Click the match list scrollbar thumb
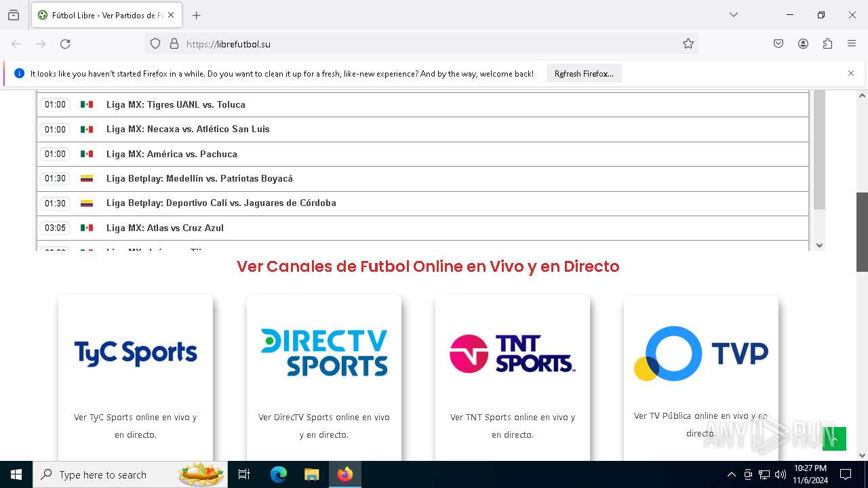868x488 pixels. pos(819,149)
